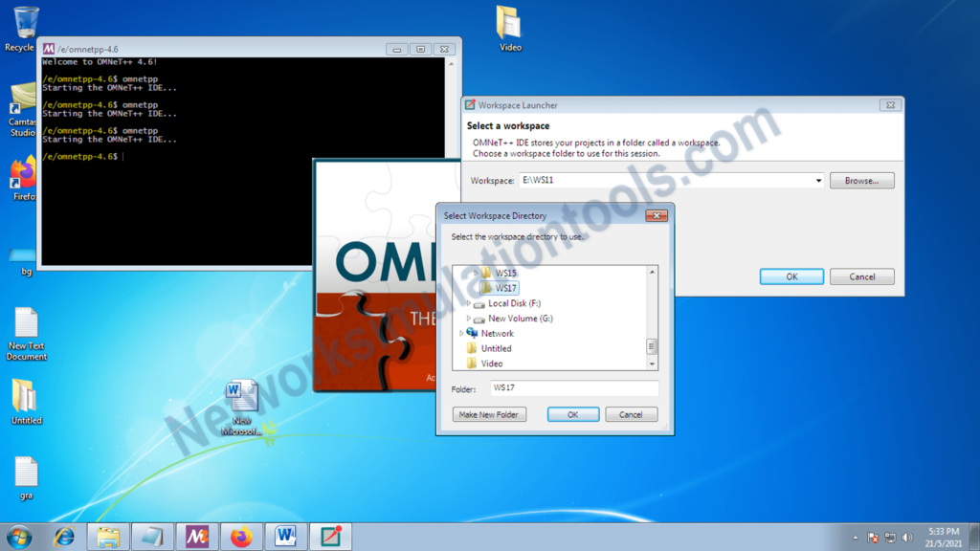Open Firefox from the taskbar
This screenshot has height=551, width=980.
coord(242,537)
